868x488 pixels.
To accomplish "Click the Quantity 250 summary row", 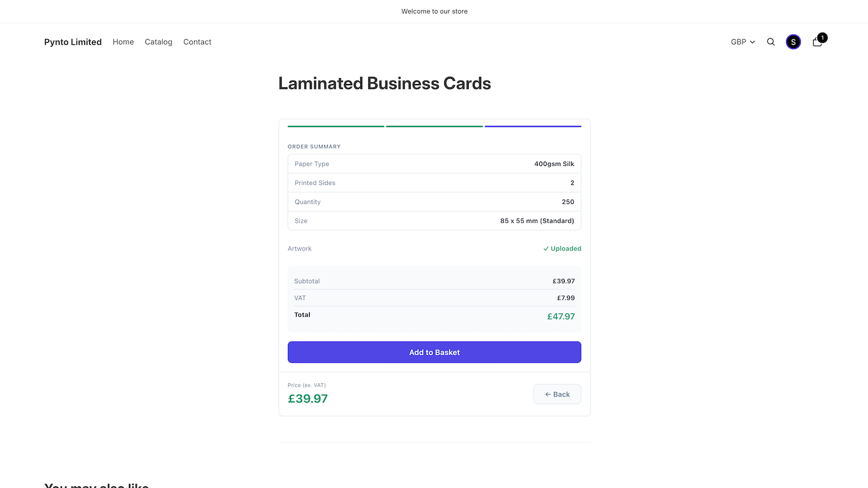I will pyautogui.click(x=435, y=202).
